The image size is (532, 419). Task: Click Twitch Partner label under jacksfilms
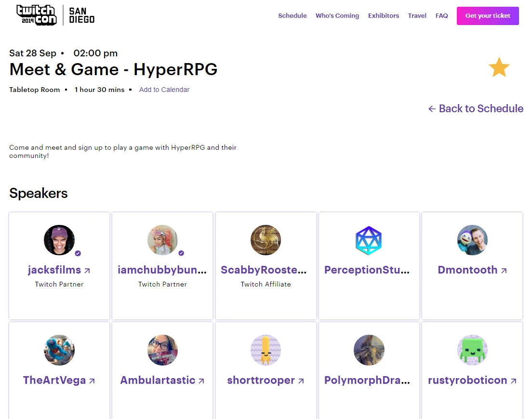pyautogui.click(x=59, y=284)
